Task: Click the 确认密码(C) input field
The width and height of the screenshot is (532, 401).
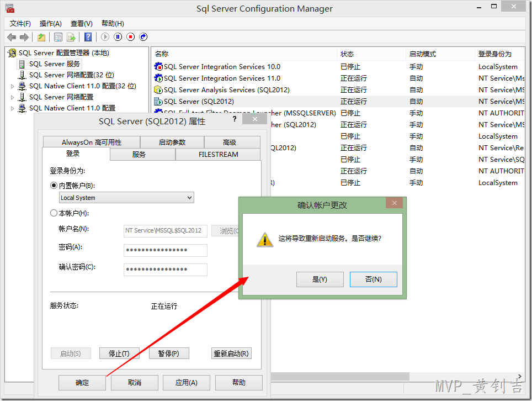Action: point(165,270)
